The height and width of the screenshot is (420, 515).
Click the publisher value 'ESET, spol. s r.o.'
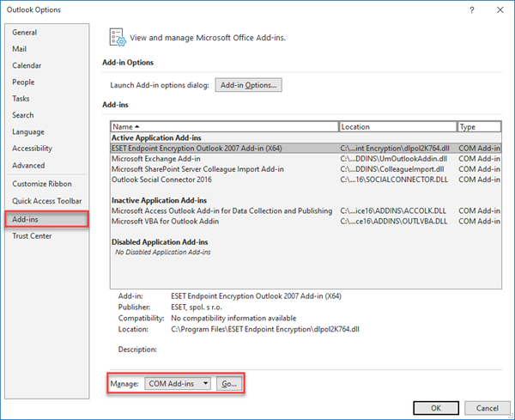[x=197, y=307]
